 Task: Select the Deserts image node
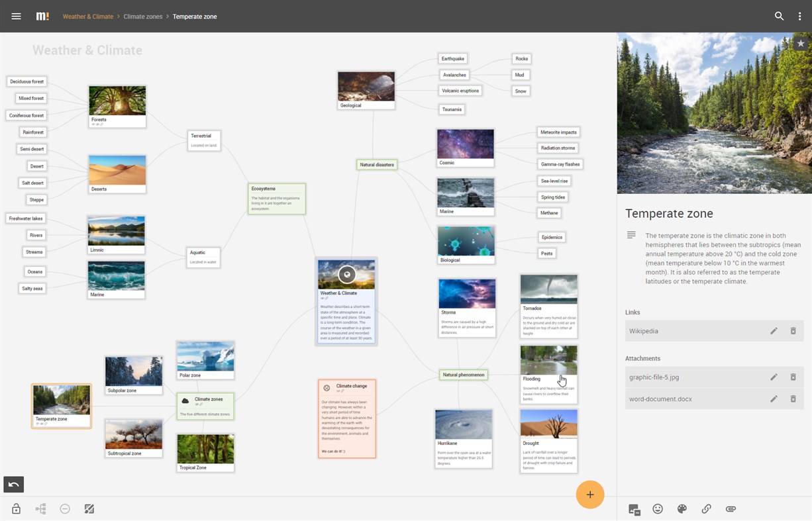pyautogui.click(x=117, y=174)
